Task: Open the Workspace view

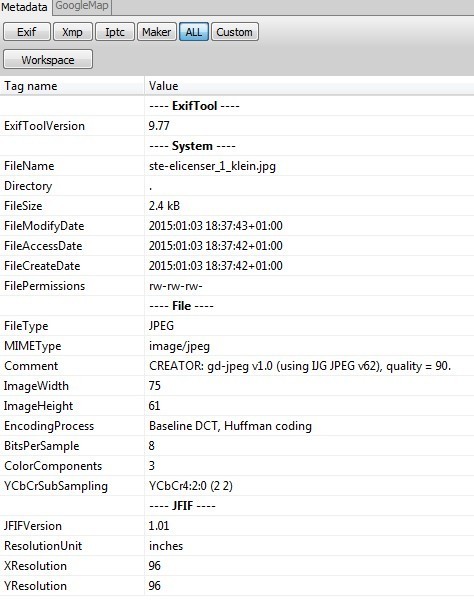Action: (48, 59)
